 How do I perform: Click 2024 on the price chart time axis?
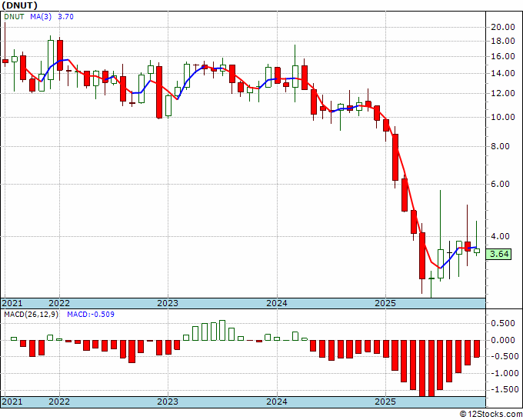277,303
